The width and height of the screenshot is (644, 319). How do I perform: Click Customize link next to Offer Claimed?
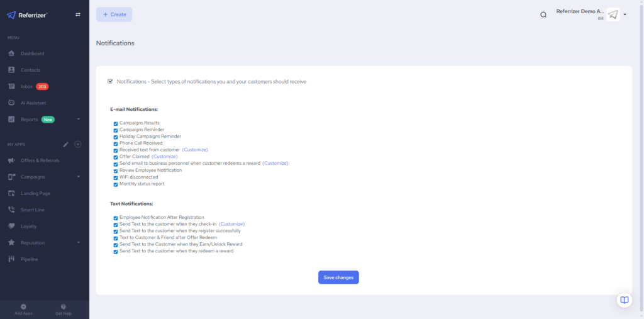point(165,157)
